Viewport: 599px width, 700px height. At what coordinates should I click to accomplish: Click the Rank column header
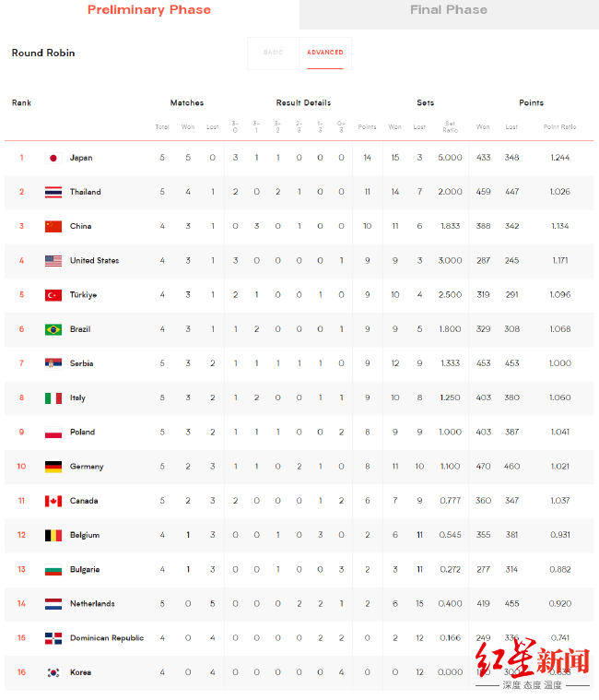(21, 102)
